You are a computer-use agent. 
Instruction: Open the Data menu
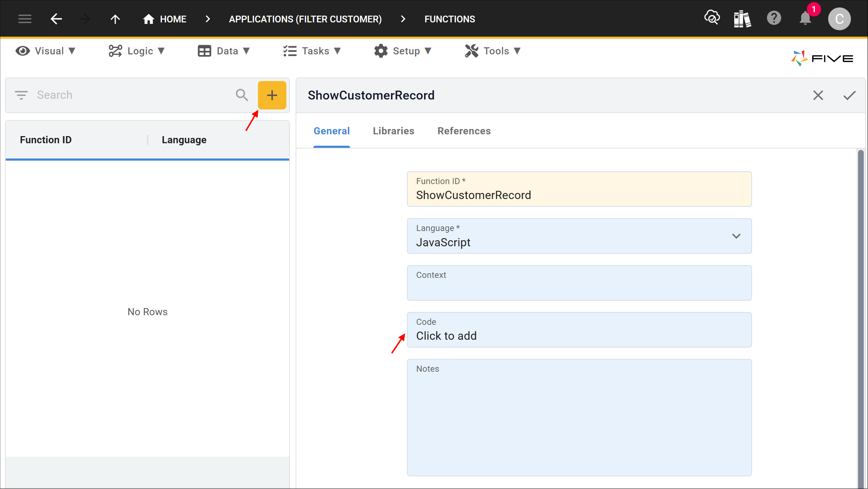(x=225, y=51)
